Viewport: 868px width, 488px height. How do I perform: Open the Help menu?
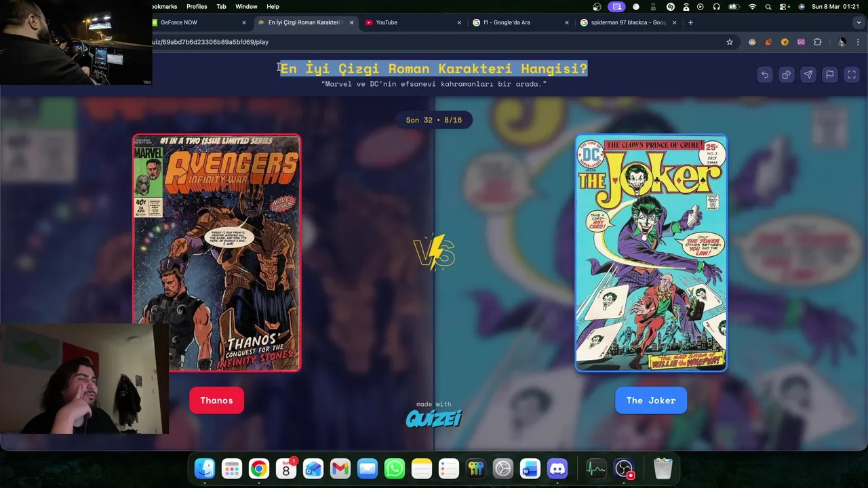273,6
